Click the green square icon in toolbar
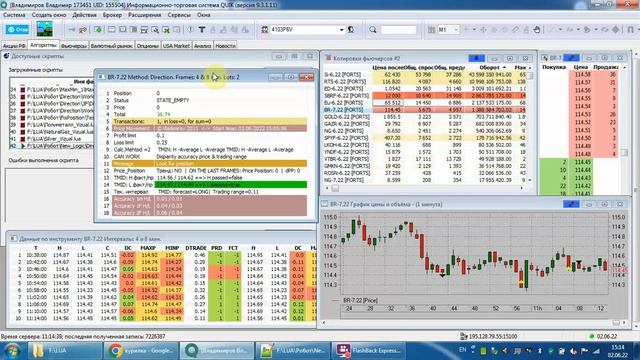640x360 pixels. [x=98, y=30]
